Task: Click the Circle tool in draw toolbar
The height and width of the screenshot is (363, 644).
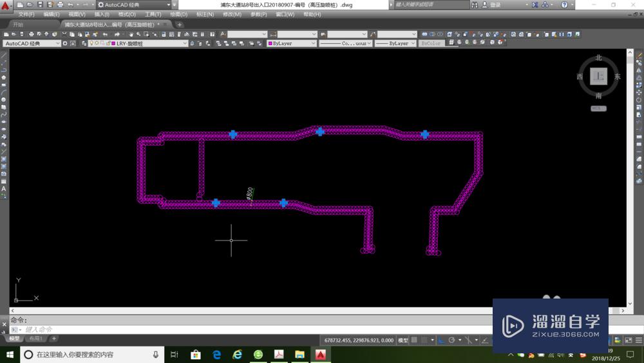Action: (x=4, y=100)
